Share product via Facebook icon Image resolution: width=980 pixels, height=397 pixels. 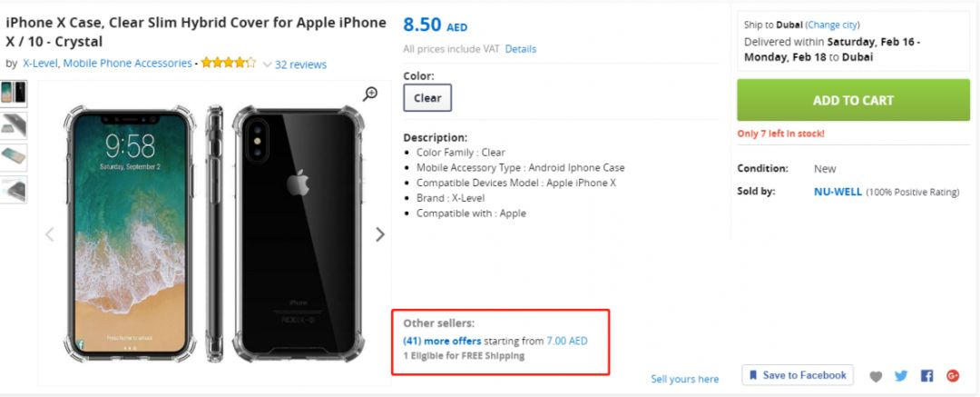(x=926, y=376)
